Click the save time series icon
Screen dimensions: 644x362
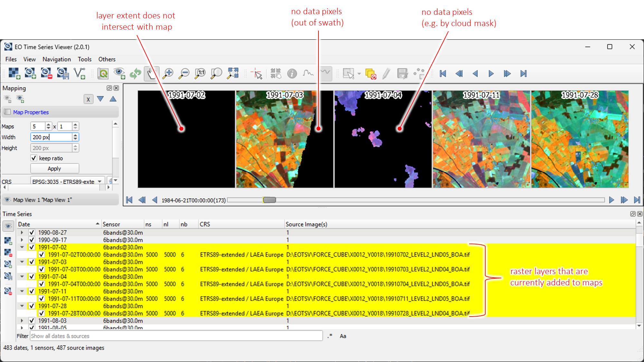63,73
